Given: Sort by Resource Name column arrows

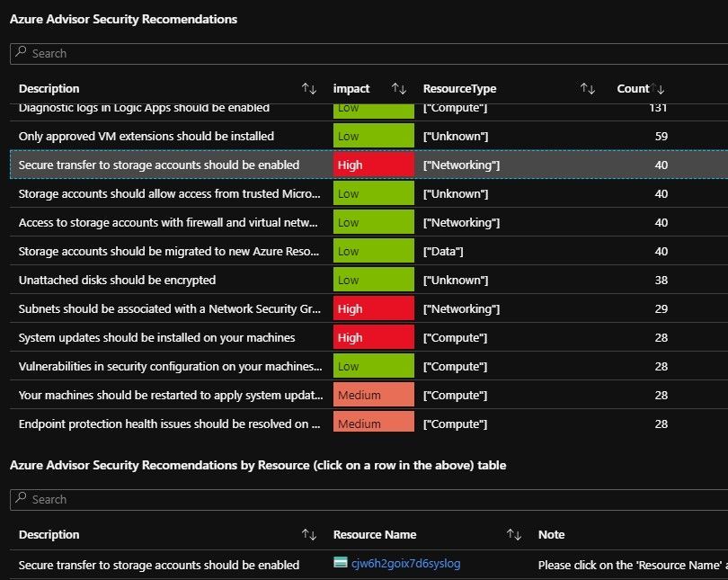Looking at the screenshot, I should point(514,534).
